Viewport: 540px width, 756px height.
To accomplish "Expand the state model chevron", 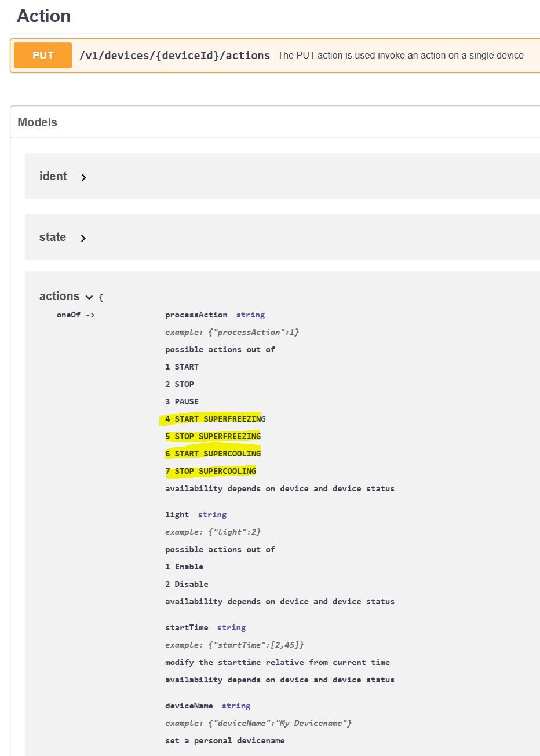I will click(83, 238).
